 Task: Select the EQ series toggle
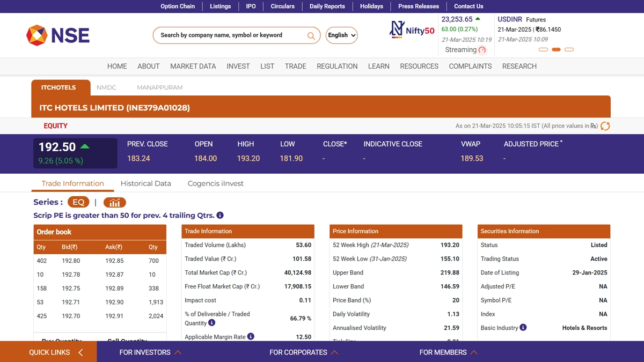point(78,202)
